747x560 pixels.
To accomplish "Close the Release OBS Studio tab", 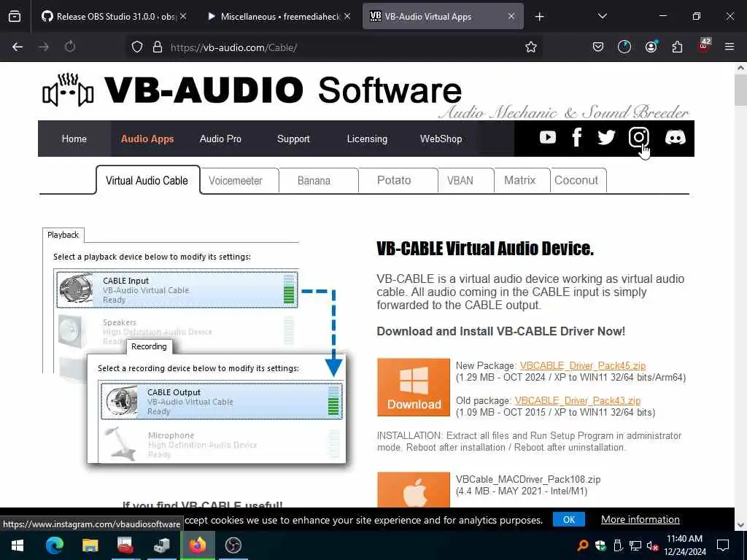I will click(183, 16).
